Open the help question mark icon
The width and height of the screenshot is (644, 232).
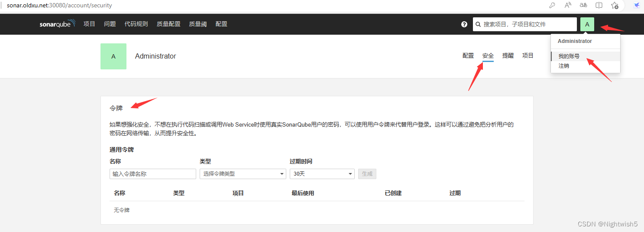(464, 24)
